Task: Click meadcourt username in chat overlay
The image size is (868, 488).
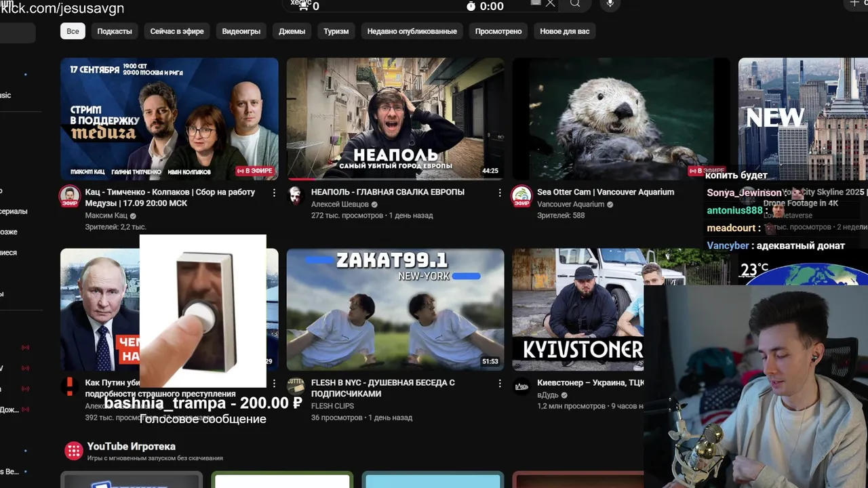Action: [x=731, y=228]
